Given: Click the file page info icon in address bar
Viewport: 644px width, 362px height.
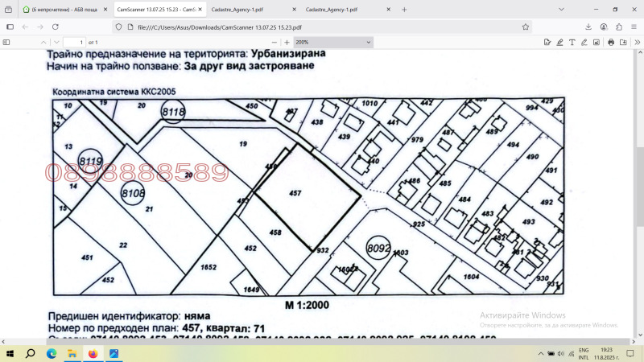Looking at the screenshot, I should click(130, 27).
